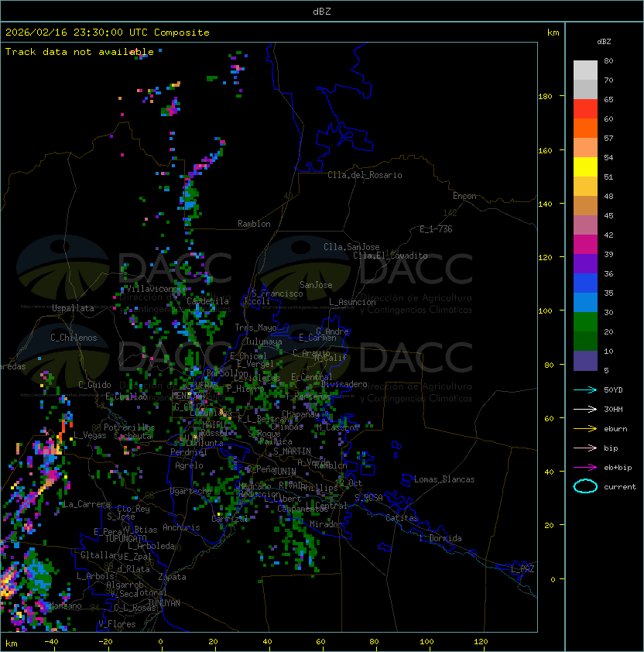Select the dark green 10-20 dBZ swatch
This screenshot has height=652, width=644.
pyautogui.click(x=585, y=341)
